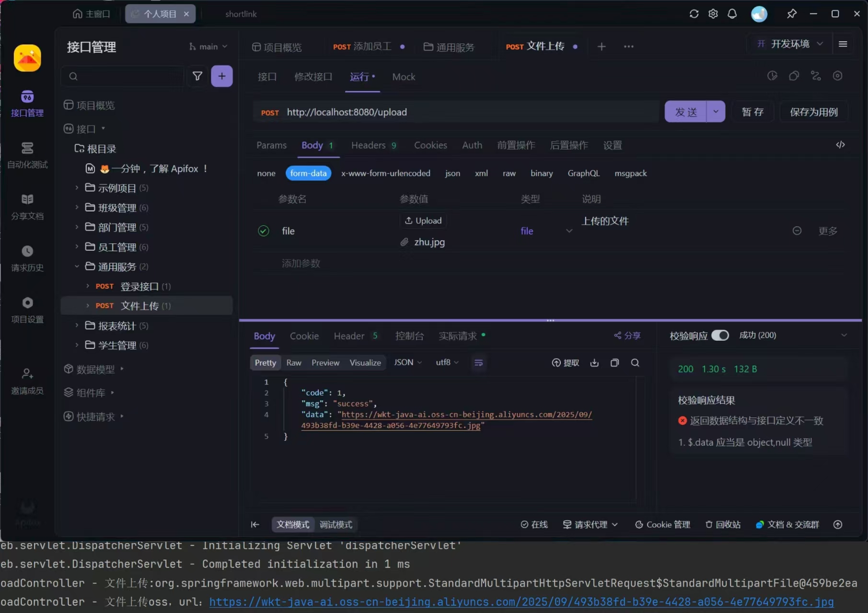
Task: Open the generate code icon
Action: tap(840, 145)
